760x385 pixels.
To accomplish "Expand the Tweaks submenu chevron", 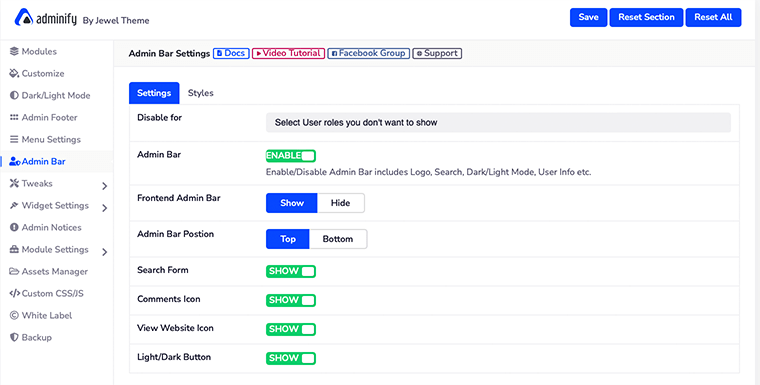I will tap(105, 186).
